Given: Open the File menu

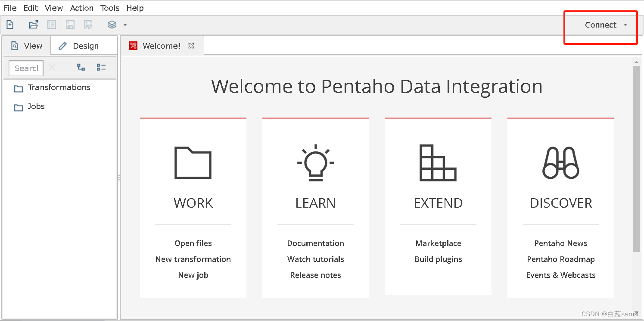Looking at the screenshot, I should coord(10,8).
